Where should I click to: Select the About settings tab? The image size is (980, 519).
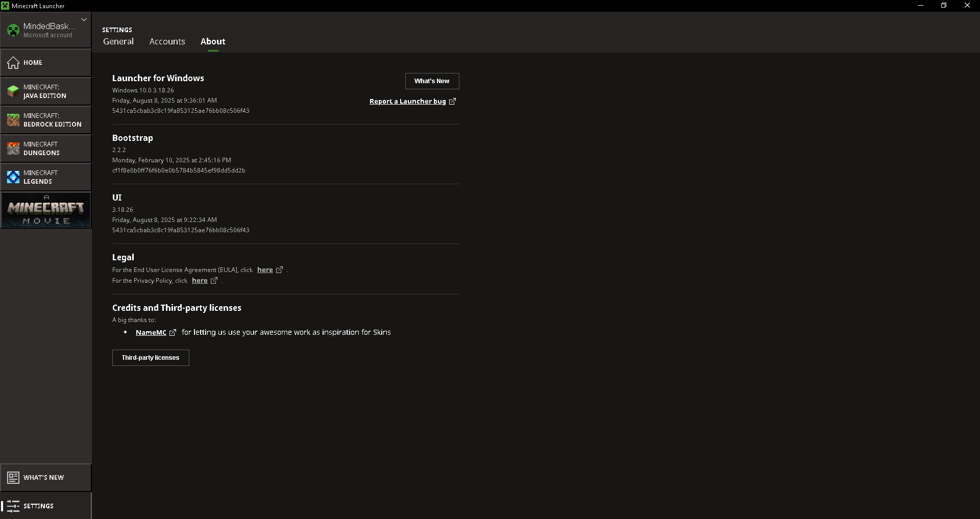[x=213, y=41]
